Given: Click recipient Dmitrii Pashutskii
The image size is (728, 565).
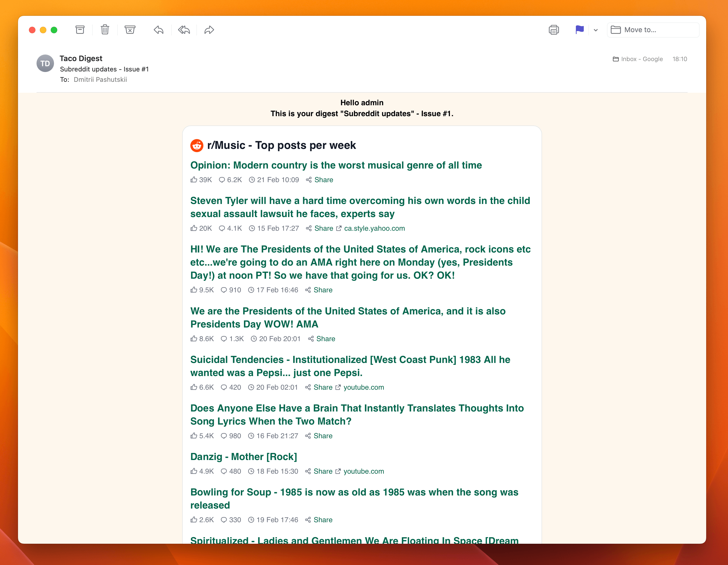Looking at the screenshot, I should (x=100, y=80).
